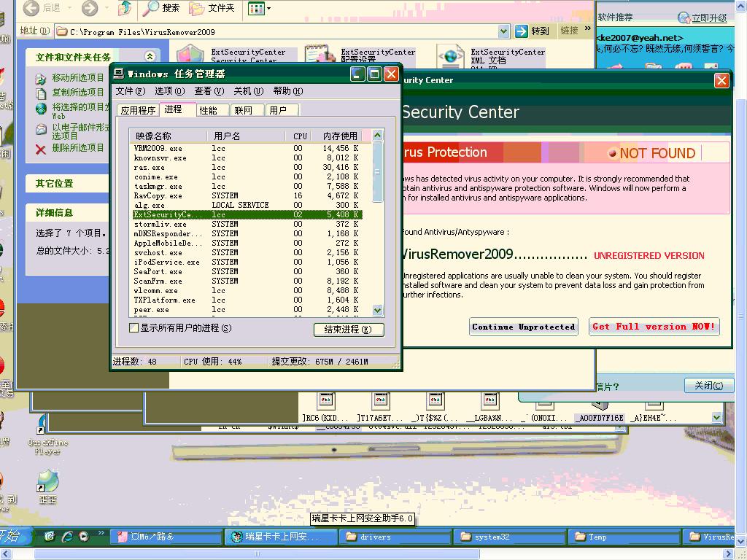This screenshot has width=747, height=560.
Task: Click the End Process (结束进程) button
Action: 349,330
